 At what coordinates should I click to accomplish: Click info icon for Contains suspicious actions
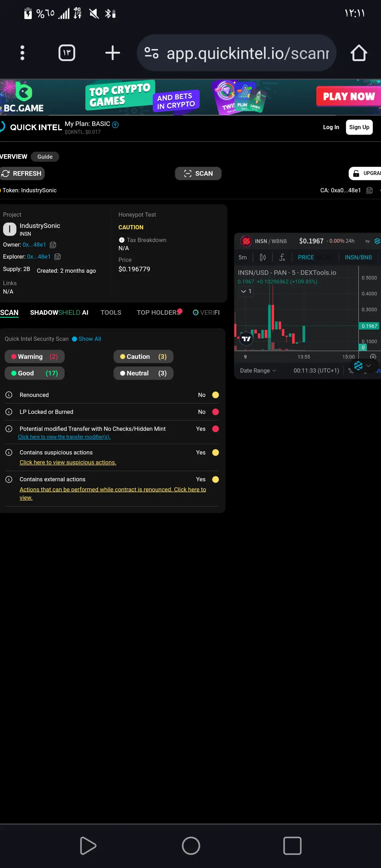pyautogui.click(x=9, y=452)
